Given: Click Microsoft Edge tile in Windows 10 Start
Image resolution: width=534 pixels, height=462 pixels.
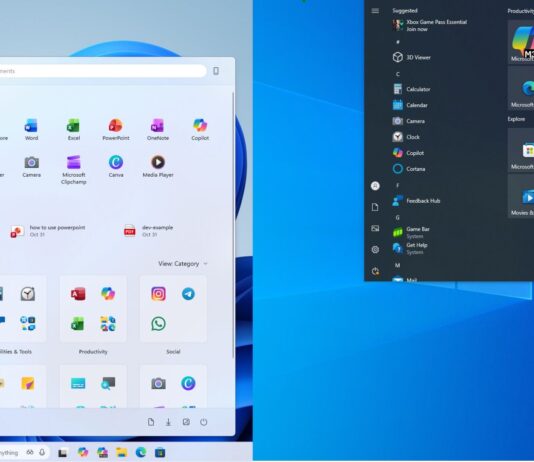Looking at the screenshot, I should (521, 89).
